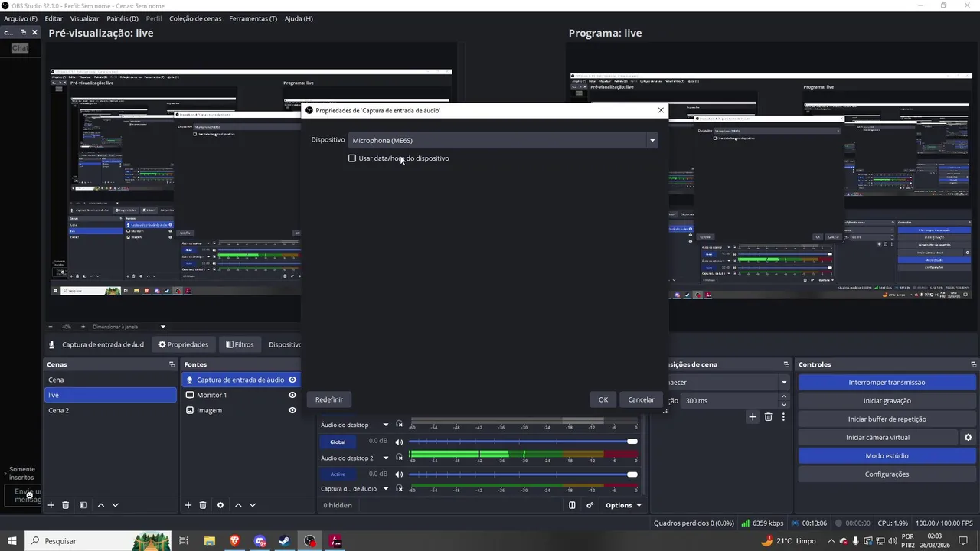Move the source up with the Fontes up arrow
The height and width of the screenshot is (551, 980).
238,505
